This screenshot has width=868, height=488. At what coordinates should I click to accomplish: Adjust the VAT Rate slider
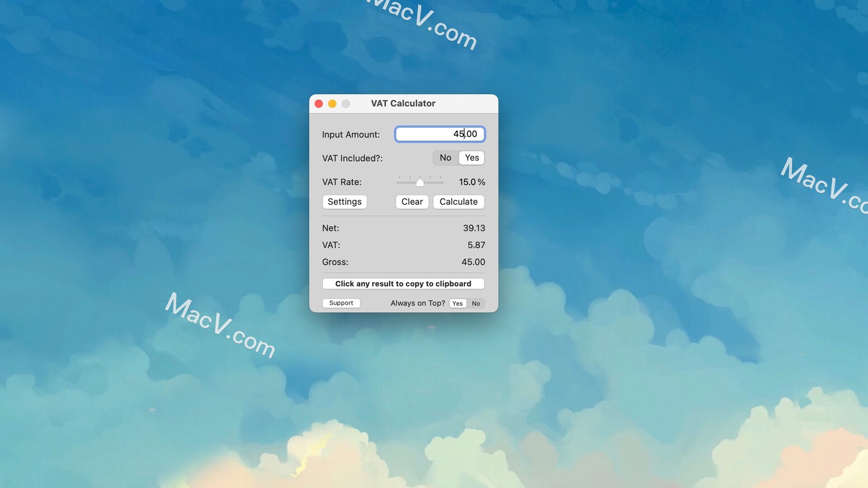pyautogui.click(x=420, y=183)
